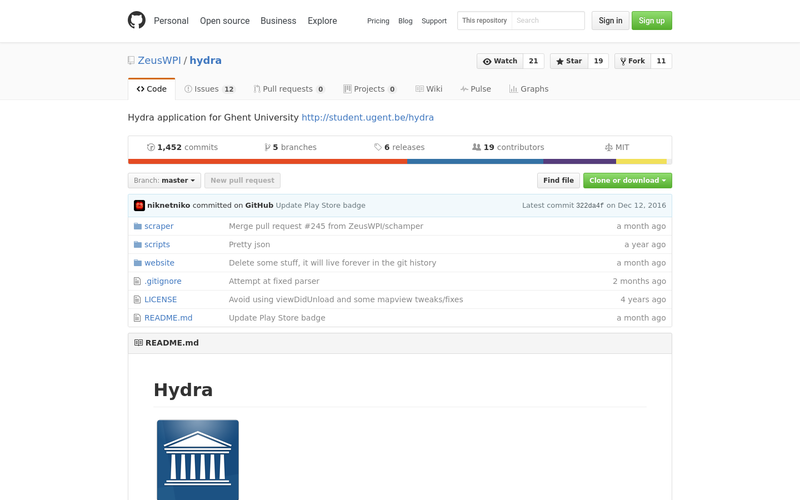
Task: Click the scripts folder icon
Action: click(x=137, y=244)
